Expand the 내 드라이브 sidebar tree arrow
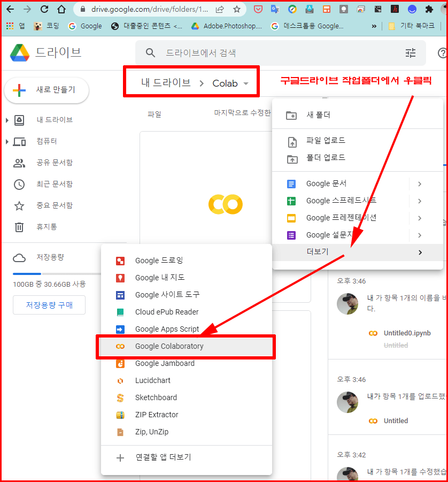This screenshot has width=448, height=482. click(x=7, y=120)
